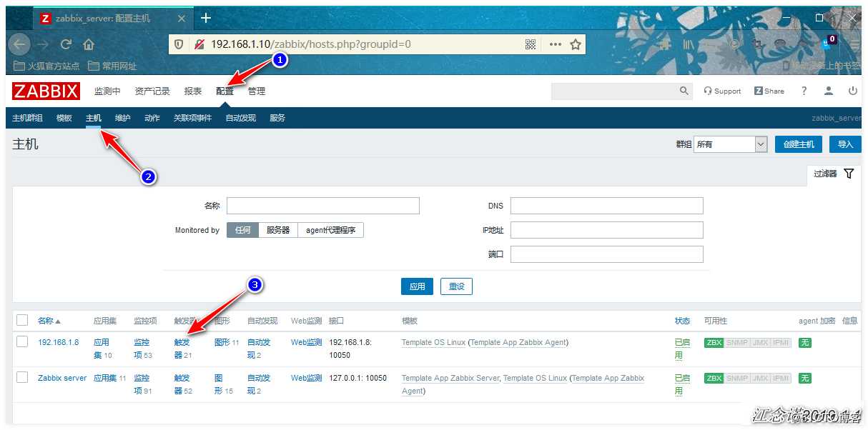Open the new tab plus button

click(206, 18)
